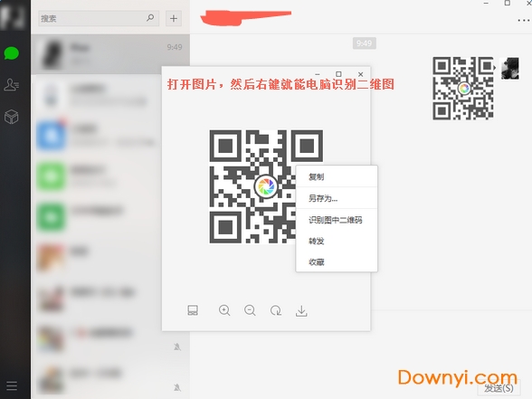Click the large QR code in the viewer
Screen dimensions: 532x399
coord(266,186)
